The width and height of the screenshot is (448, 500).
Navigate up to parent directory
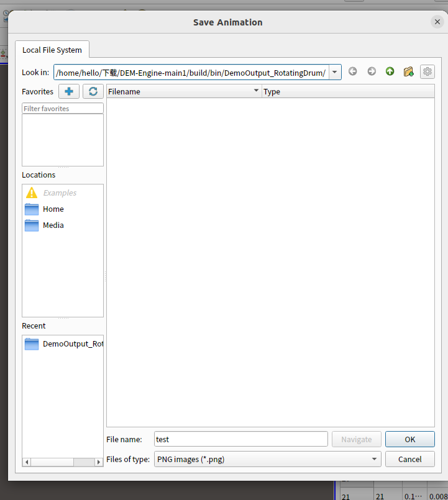coord(390,71)
